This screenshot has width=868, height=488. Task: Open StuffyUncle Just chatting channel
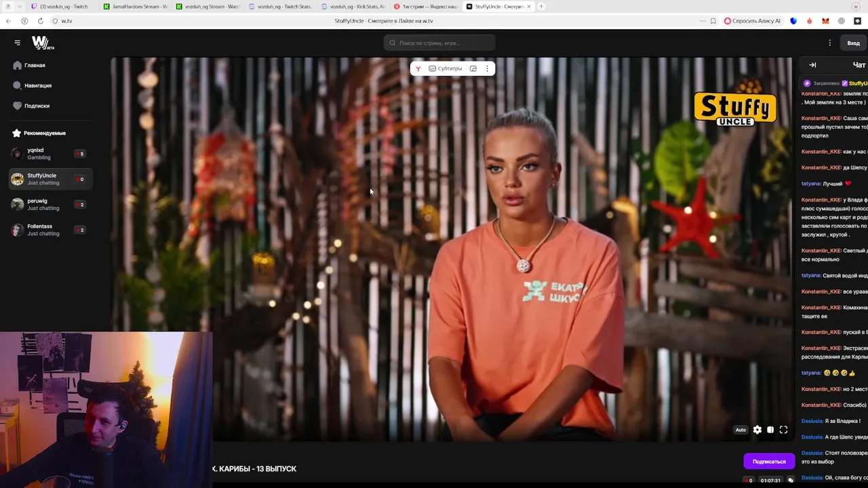tap(51, 179)
